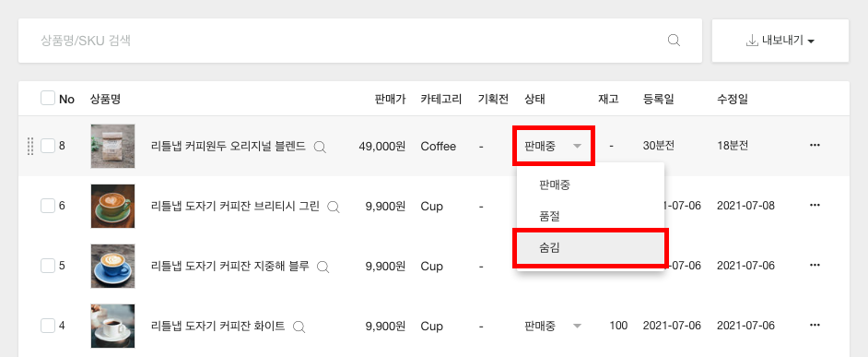
Task: Select 숨김 from the status menu
Action: (x=591, y=248)
